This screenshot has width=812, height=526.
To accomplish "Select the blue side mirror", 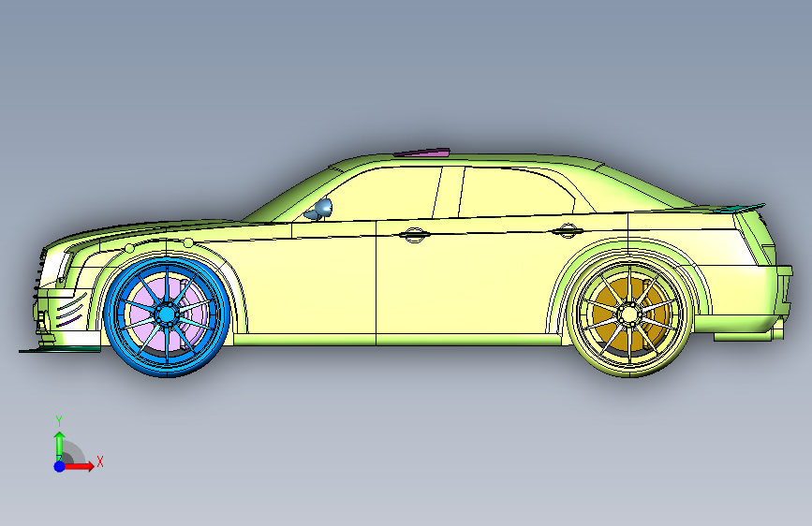I will click(320, 209).
